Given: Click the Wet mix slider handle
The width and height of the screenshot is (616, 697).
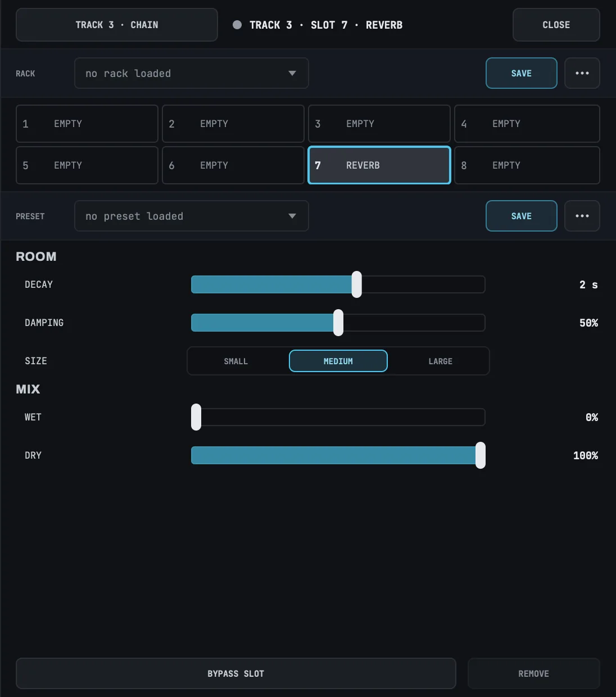Looking at the screenshot, I should pyautogui.click(x=196, y=417).
